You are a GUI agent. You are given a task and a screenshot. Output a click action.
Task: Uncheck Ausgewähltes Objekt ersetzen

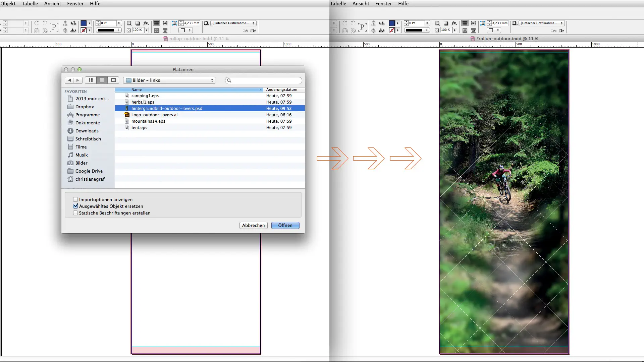coord(75,206)
